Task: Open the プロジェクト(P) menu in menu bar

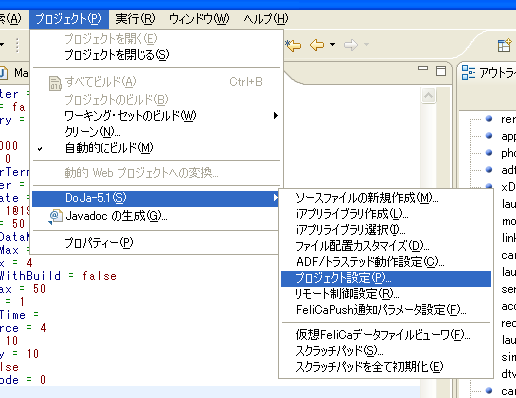Action: pos(69,19)
